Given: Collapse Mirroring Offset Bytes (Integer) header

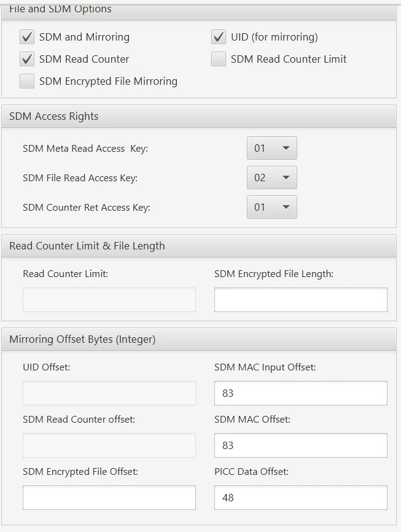Looking at the screenshot, I should coord(199,339).
